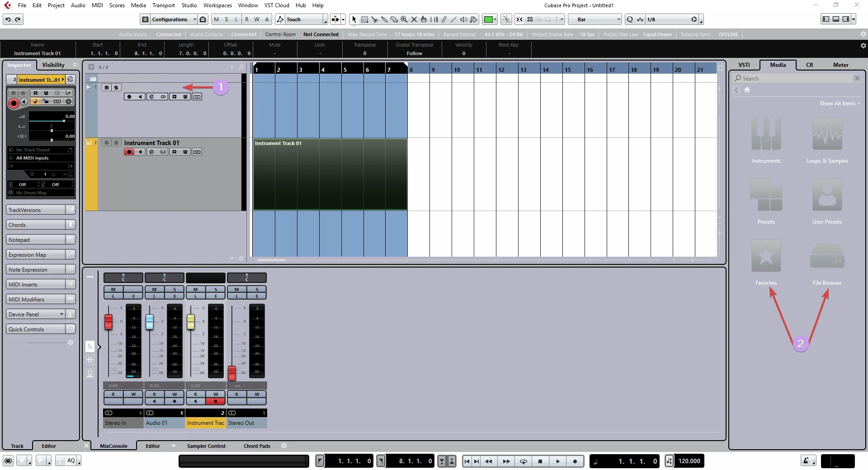This screenshot has height=470, width=868.
Task: Click the media rack home icon
Action: pos(747,90)
